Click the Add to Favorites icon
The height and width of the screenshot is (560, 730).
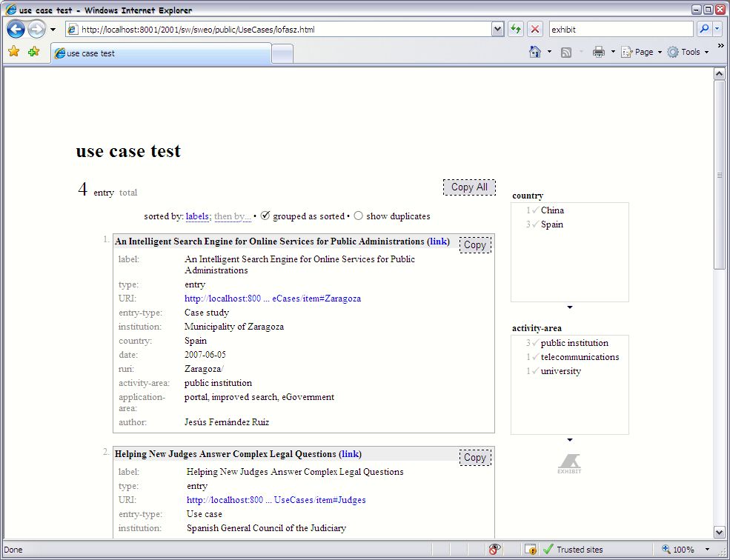[x=33, y=52]
